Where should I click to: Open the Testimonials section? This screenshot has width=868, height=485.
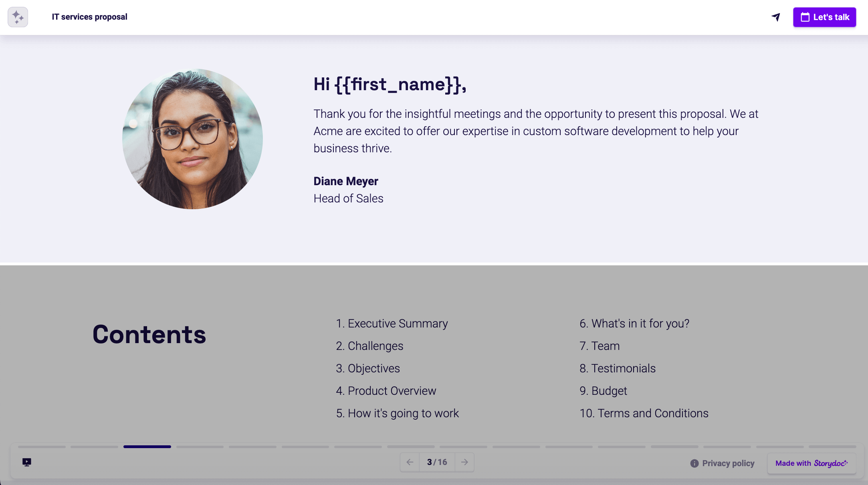[x=617, y=368]
